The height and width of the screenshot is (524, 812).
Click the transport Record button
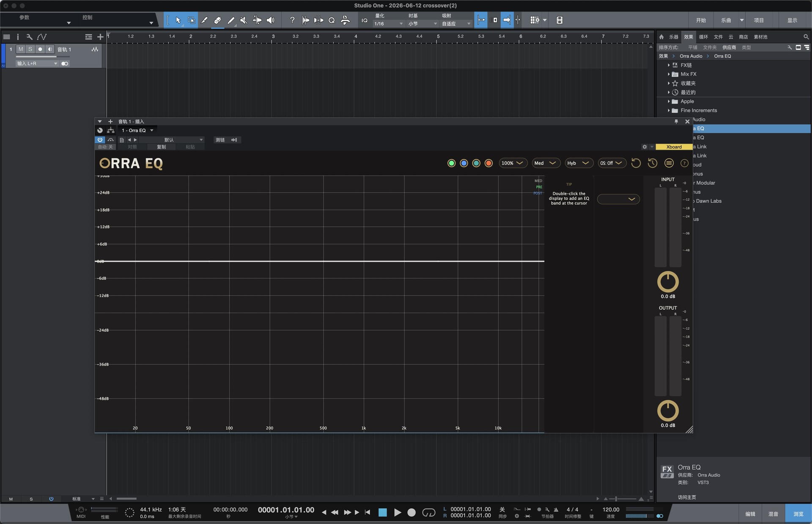coord(411,513)
